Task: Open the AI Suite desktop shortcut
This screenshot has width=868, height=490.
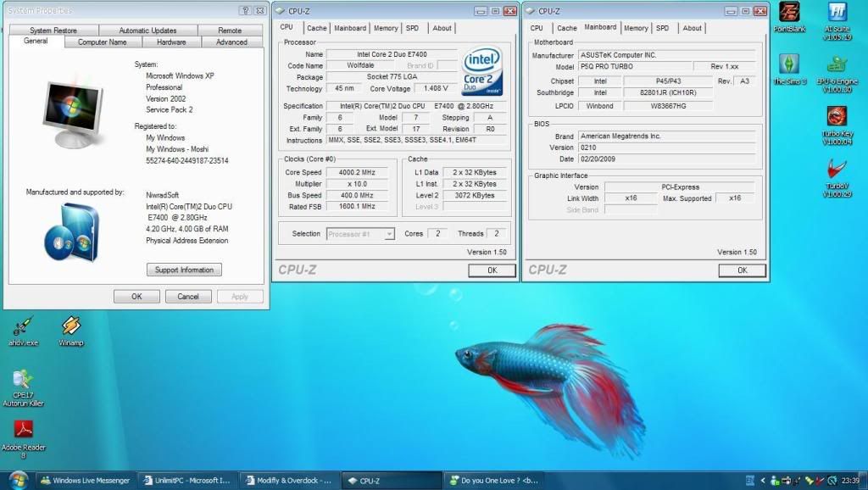Action: click(x=837, y=14)
